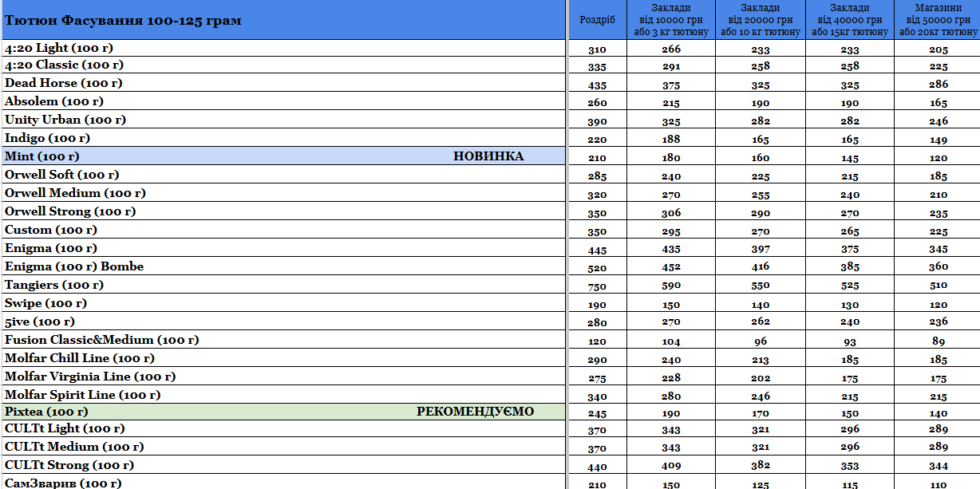Click price 306 in Orwell Strong row

pos(671,213)
